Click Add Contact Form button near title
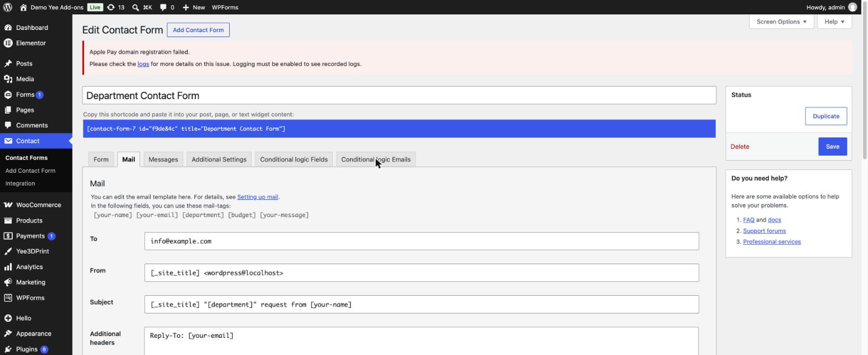Image resolution: width=868 pixels, height=355 pixels. coord(198,30)
